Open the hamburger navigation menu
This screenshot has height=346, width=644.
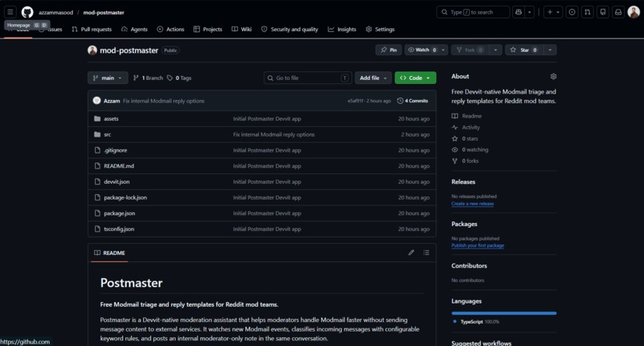(10, 12)
